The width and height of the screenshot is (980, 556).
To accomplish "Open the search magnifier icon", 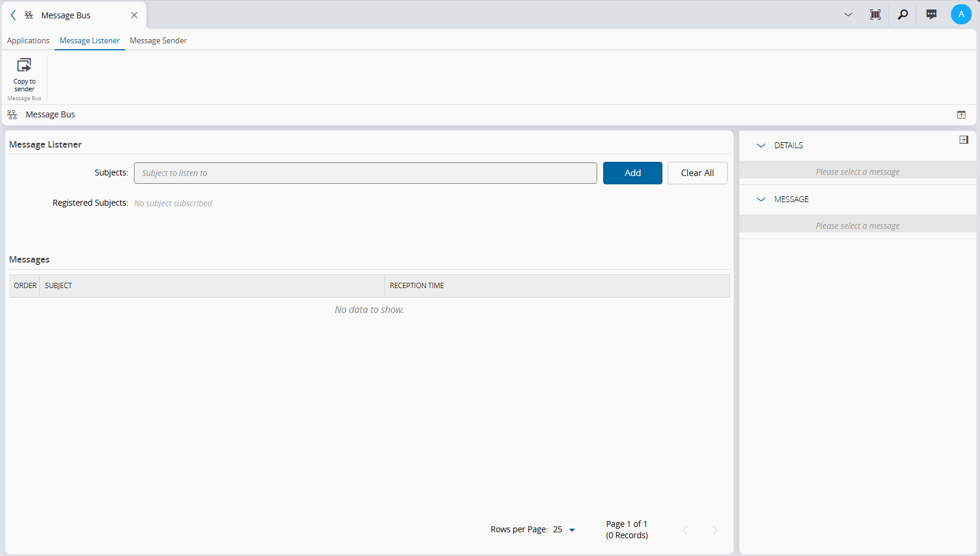I will pos(903,15).
